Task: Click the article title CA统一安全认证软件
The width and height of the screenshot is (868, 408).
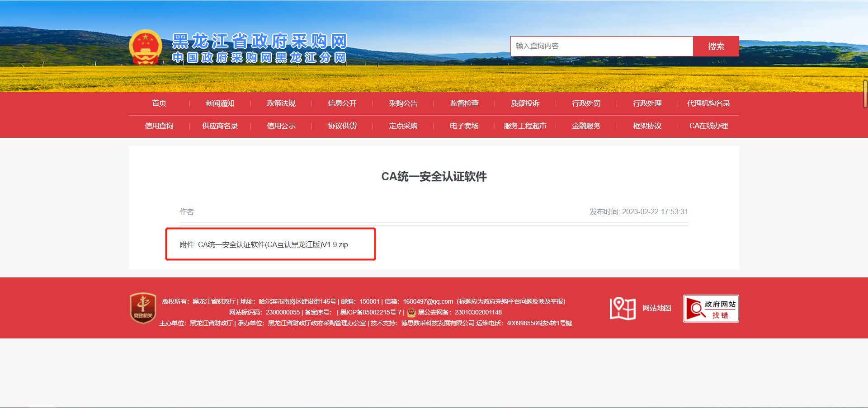Action: (434, 177)
